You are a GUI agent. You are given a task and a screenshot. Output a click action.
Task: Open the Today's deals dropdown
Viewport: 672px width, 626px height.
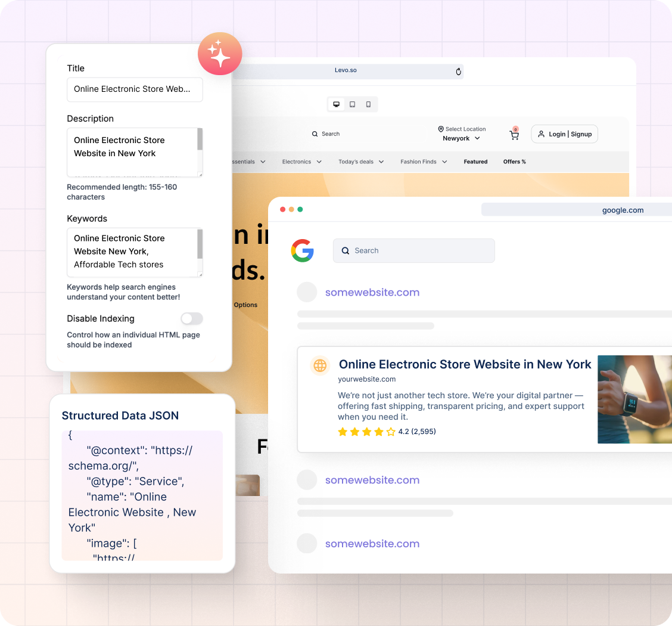click(361, 162)
